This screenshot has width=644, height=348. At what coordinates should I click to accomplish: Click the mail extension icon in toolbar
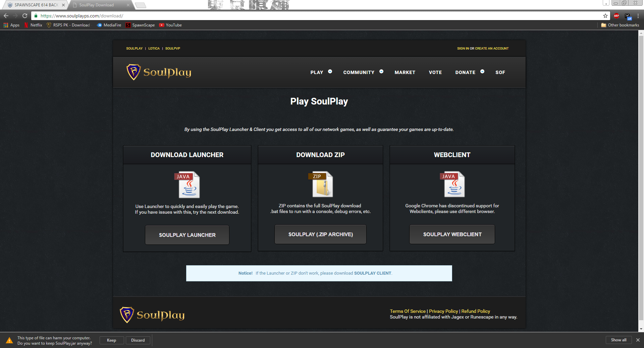pyautogui.click(x=628, y=16)
